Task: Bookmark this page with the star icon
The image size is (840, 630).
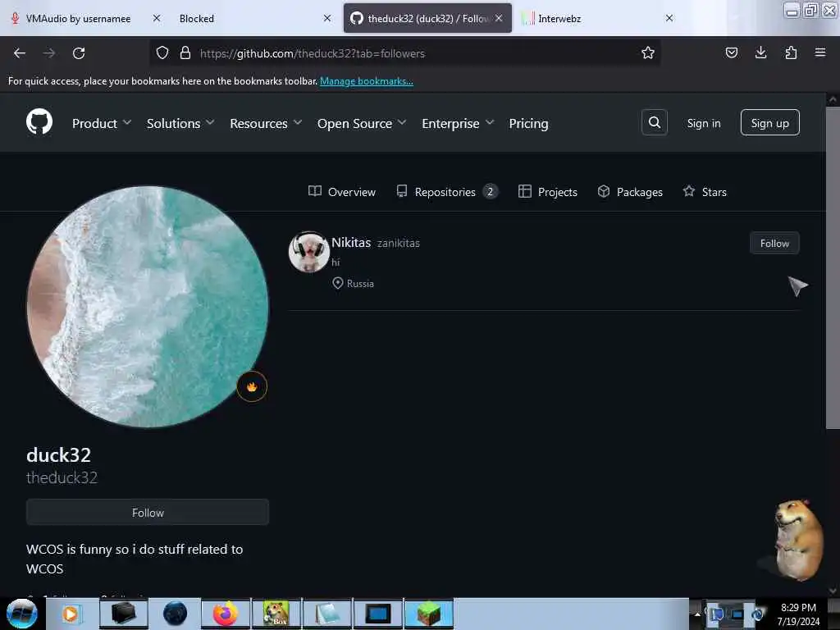Action: pos(648,52)
